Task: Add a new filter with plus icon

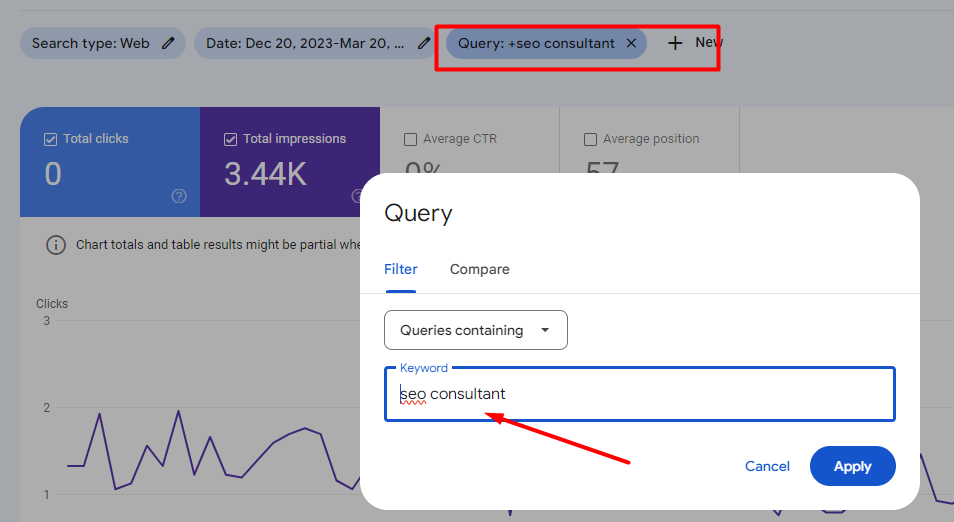Action: pos(675,43)
